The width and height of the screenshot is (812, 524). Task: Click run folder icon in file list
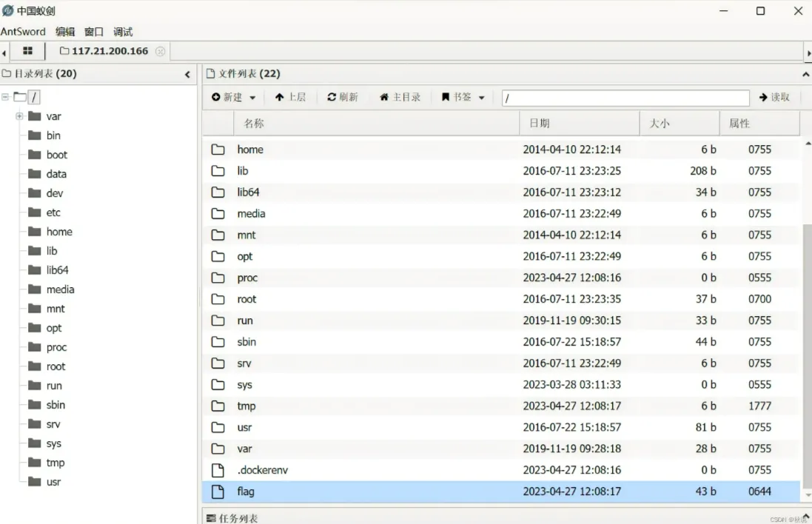click(218, 320)
